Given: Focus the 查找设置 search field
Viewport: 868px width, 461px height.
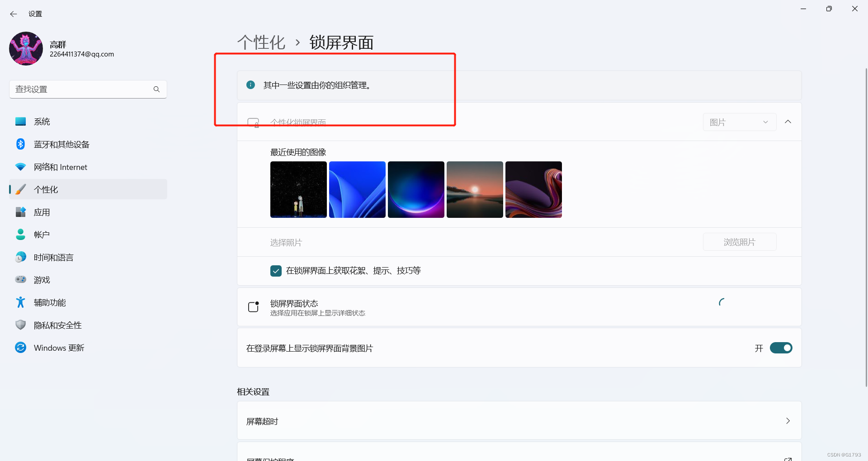Looking at the screenshot, I should pos(88,89).
